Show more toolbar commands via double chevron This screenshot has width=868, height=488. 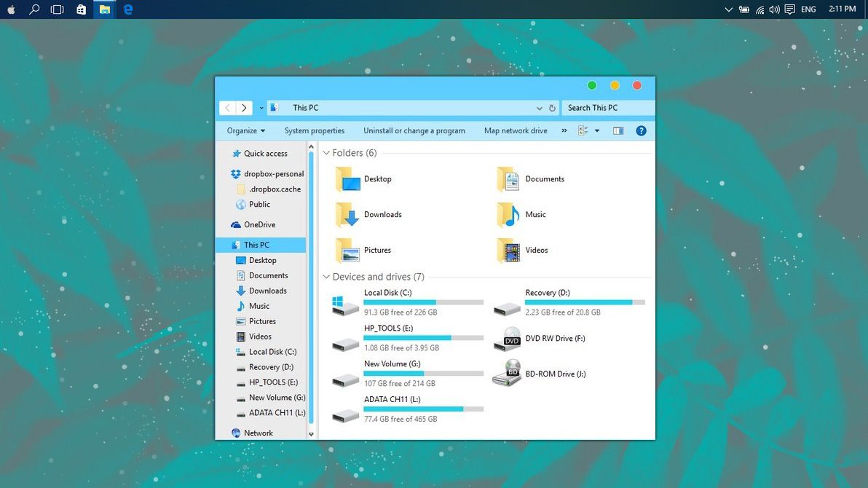(564, 130)
